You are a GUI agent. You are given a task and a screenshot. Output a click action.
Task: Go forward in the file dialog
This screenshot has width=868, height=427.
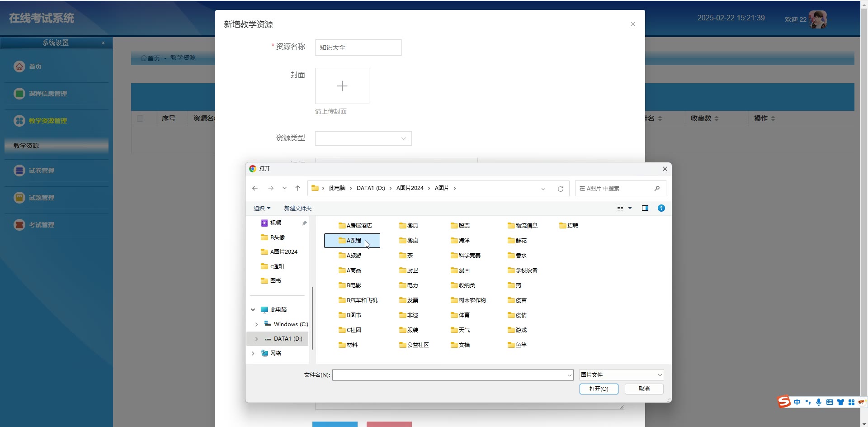click(x=271, y=188)
